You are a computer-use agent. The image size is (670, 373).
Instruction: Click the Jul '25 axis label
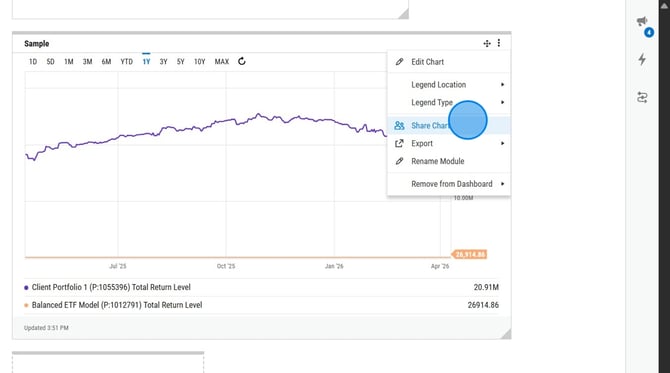point(118,266)
